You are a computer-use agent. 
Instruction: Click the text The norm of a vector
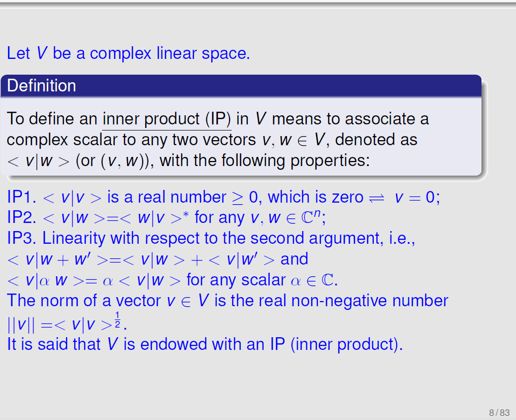[84, 301]
